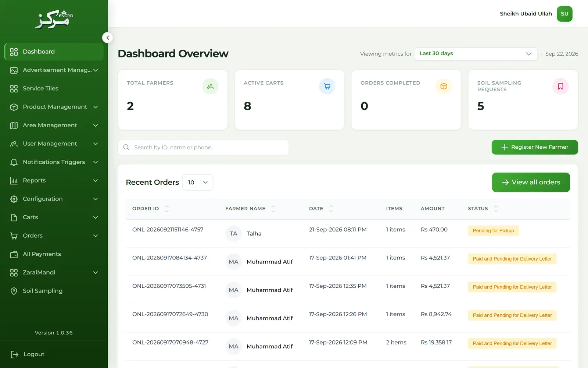The image size is (588, 368).
Task: Expand Notifications Triggers submenu chevron
Action: pyautogui.click(x=96, y=162)
